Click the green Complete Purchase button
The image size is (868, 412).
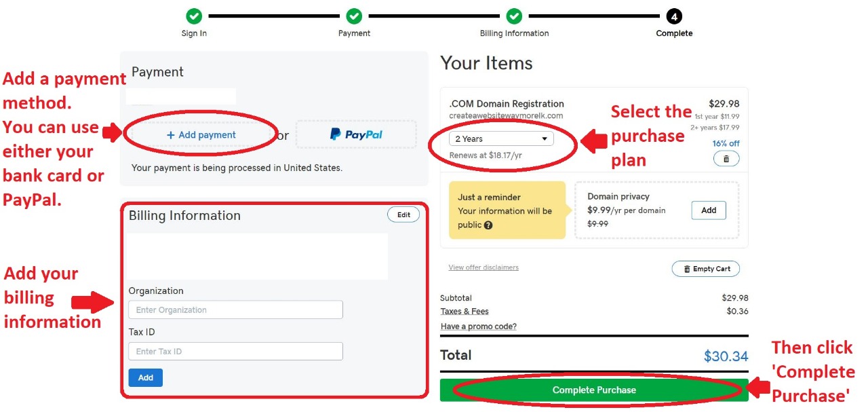coord(594,390)
